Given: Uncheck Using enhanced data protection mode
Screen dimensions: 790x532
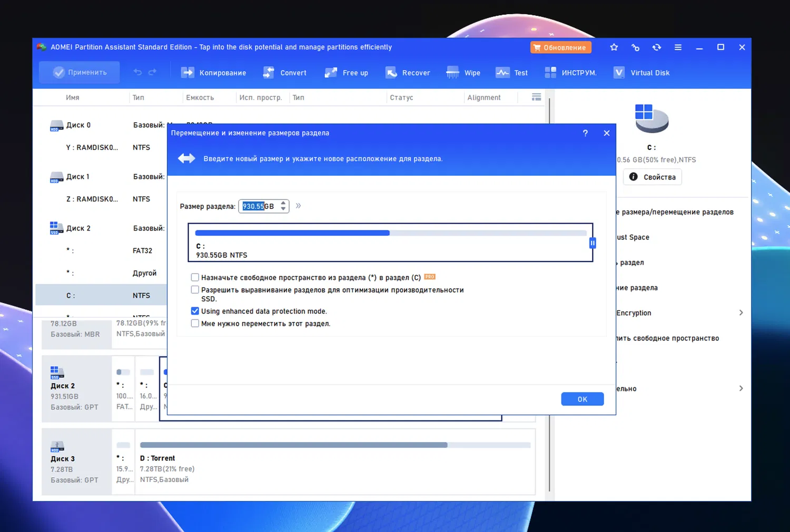Looking at the screenshot, I should point(195,311).
